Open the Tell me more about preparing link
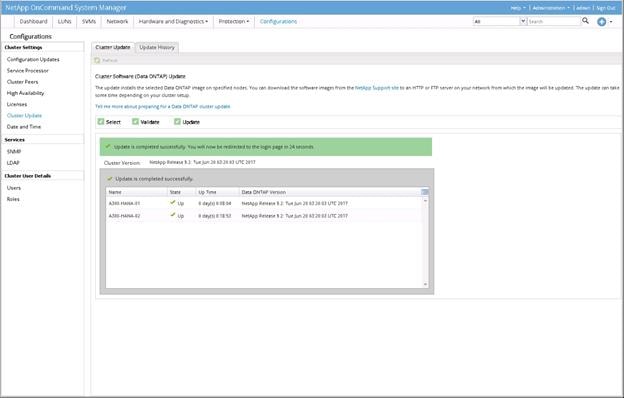The image size is (624, 398). pos(162,106)
